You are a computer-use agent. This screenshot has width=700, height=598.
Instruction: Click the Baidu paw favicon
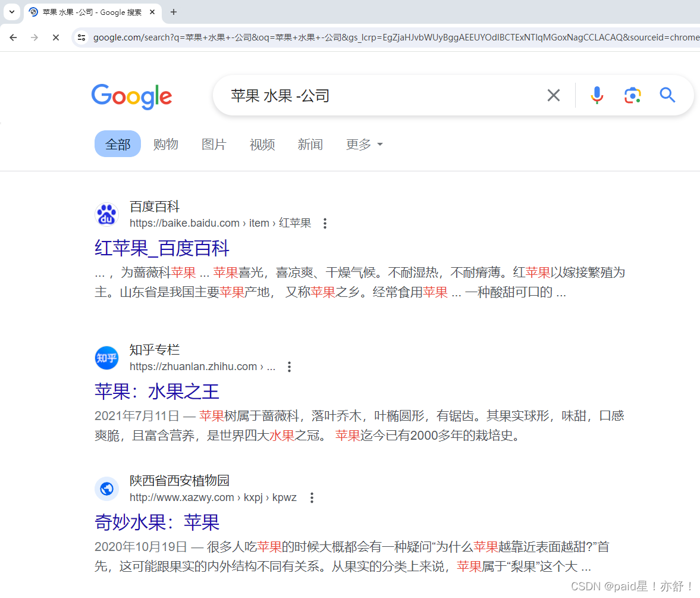[106, 214]
